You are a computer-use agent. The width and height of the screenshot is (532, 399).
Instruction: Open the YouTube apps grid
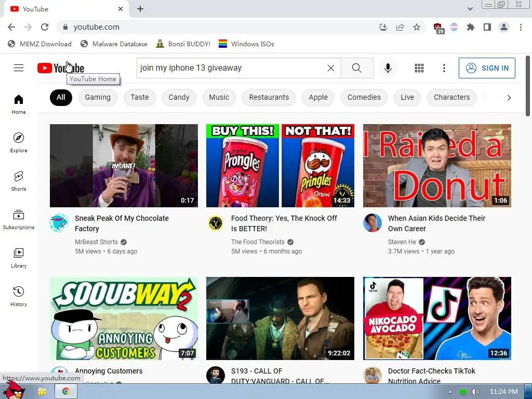pyautogui.click(x=419, y=68)
